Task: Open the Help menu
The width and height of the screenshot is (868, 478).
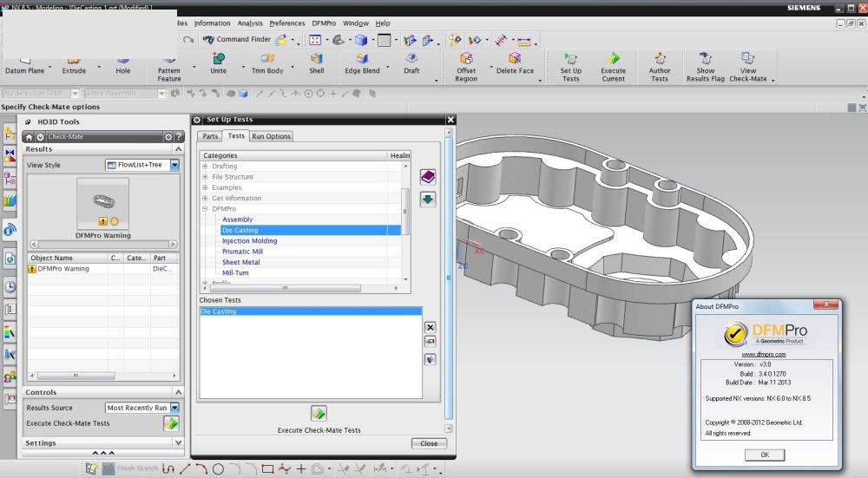Action: (x=383, y=23)
